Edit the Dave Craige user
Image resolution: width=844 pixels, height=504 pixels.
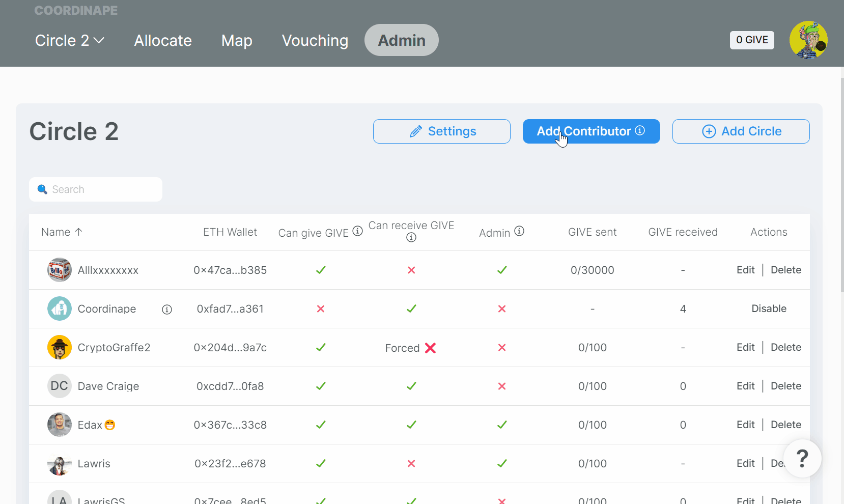pos(746,386)
